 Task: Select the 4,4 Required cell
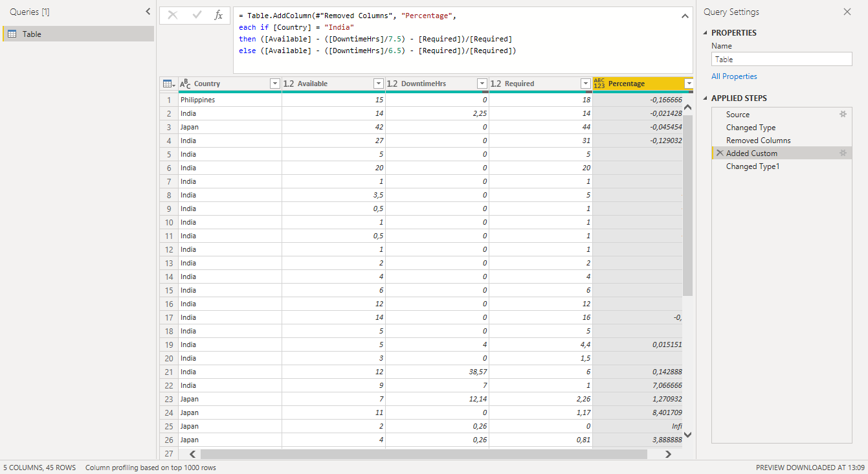[540, 344]
